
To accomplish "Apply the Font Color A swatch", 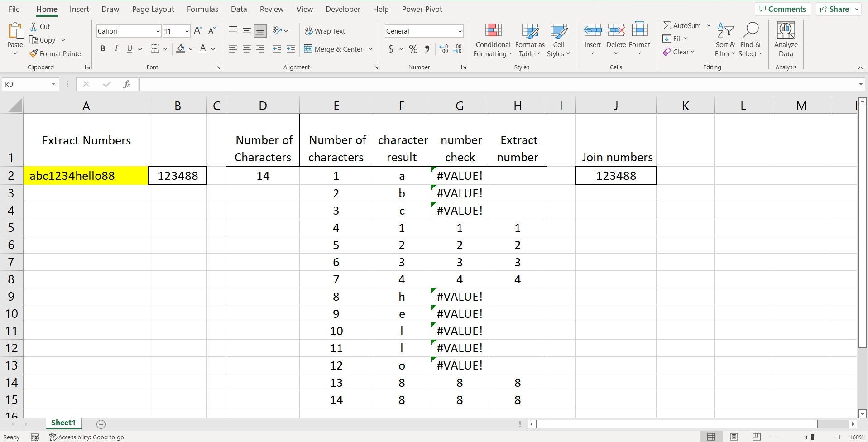I will click(x=203, y=49).
